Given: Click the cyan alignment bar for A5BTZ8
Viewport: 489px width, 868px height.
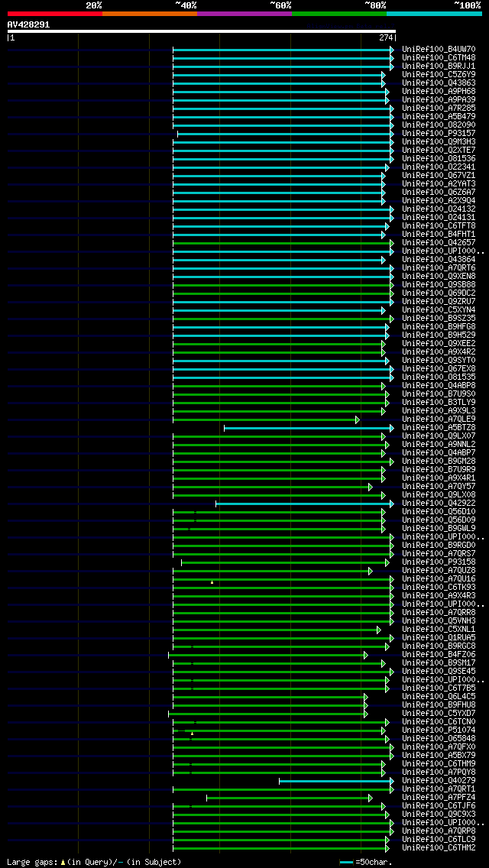Looking at the screenshot, I should (x=309, y=428).
